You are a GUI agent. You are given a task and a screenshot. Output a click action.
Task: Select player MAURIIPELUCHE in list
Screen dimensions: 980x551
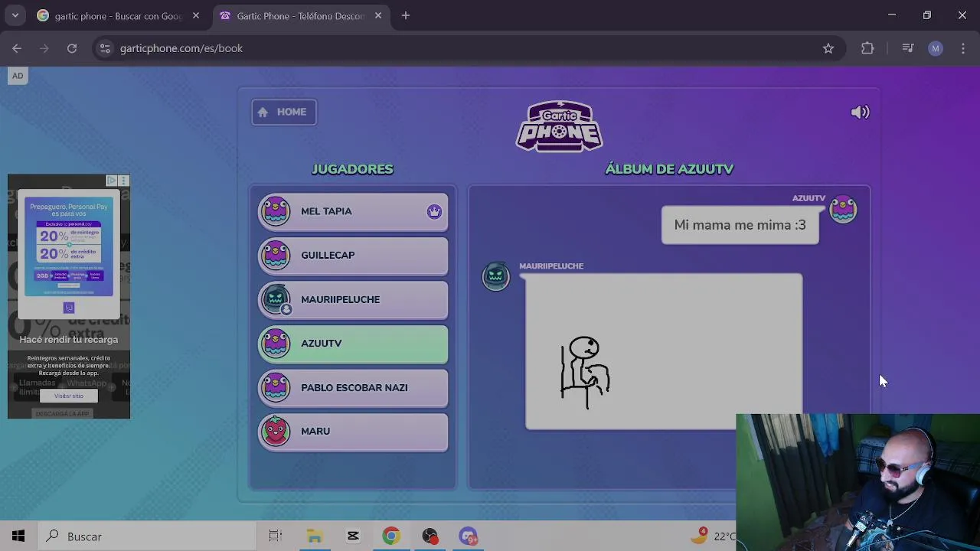pos(353,299)
